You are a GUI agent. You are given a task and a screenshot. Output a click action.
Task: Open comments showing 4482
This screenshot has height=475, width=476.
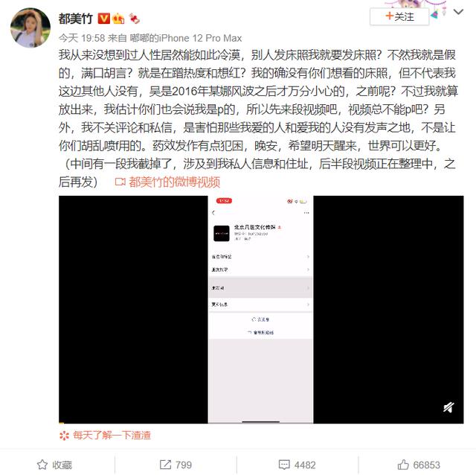click(x=297, y=465)
